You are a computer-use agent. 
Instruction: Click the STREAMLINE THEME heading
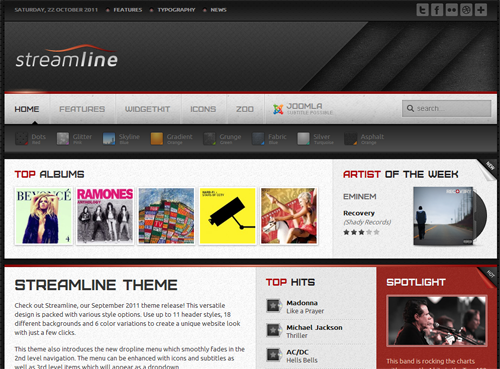point(96,285)
